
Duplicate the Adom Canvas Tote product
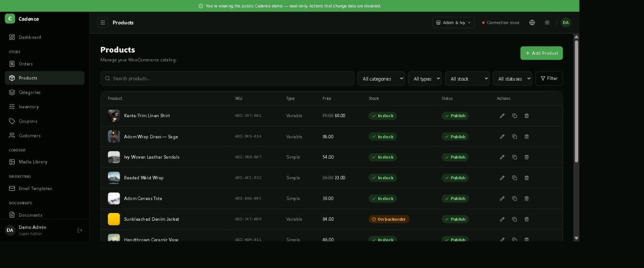pos(514,199)
